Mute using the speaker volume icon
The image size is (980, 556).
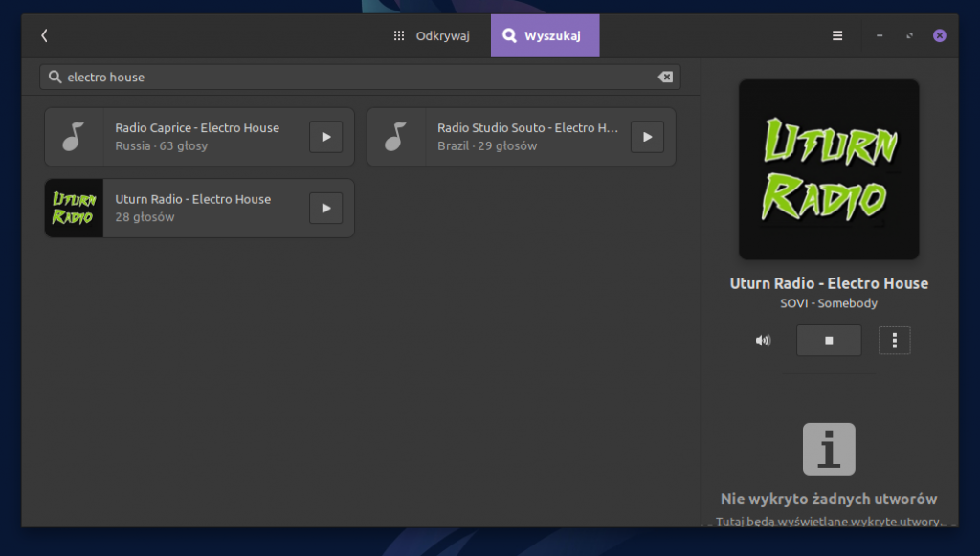pos(763,340)
